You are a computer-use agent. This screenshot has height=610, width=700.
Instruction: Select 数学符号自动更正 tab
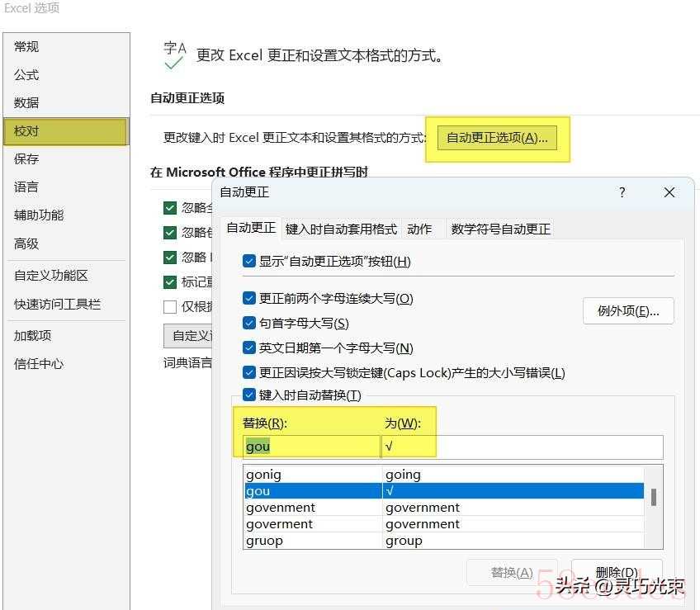click(500, 229)
